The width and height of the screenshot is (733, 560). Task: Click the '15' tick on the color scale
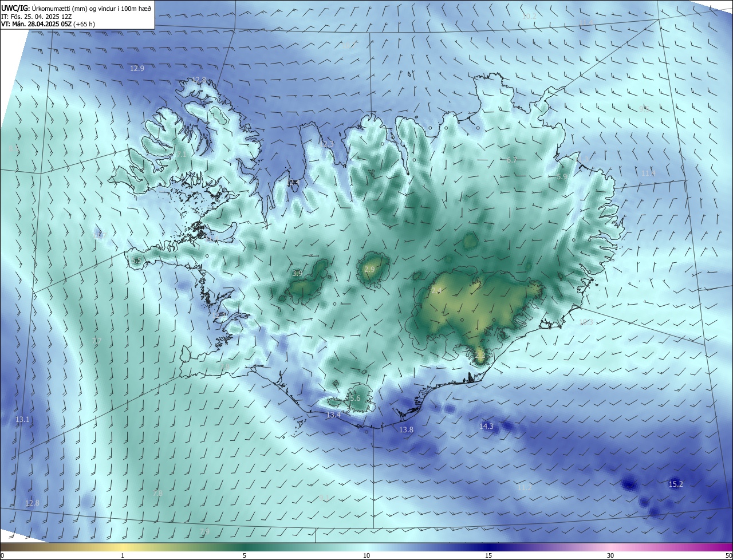[488, 555]
